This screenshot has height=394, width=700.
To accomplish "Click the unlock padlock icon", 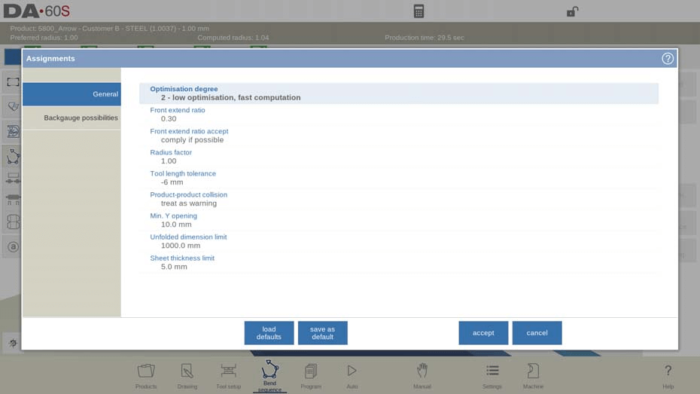I will tap(572, 11).
